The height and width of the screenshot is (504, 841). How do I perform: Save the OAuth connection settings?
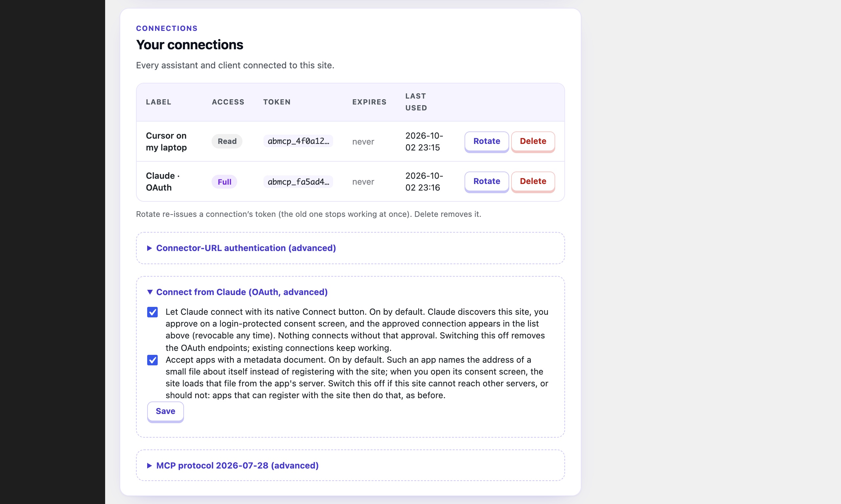pos(165,411)
